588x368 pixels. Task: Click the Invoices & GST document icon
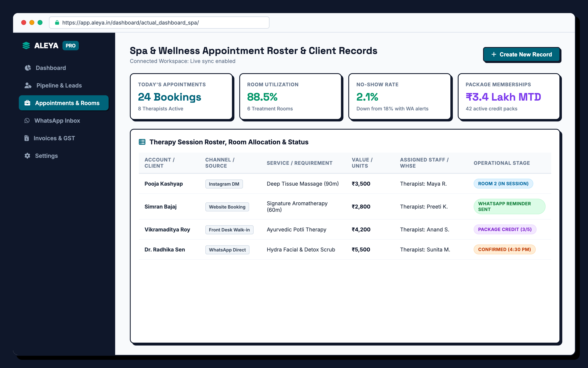coord(27,138)
